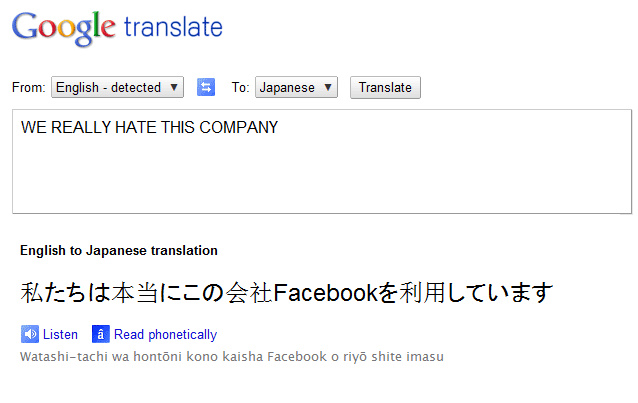
Task: Click the From: label
Action: tap(29, 88)
